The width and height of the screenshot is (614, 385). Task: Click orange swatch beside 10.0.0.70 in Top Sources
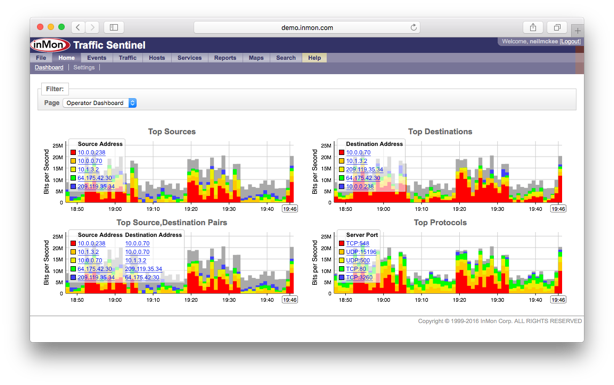(x=73, y=161)
